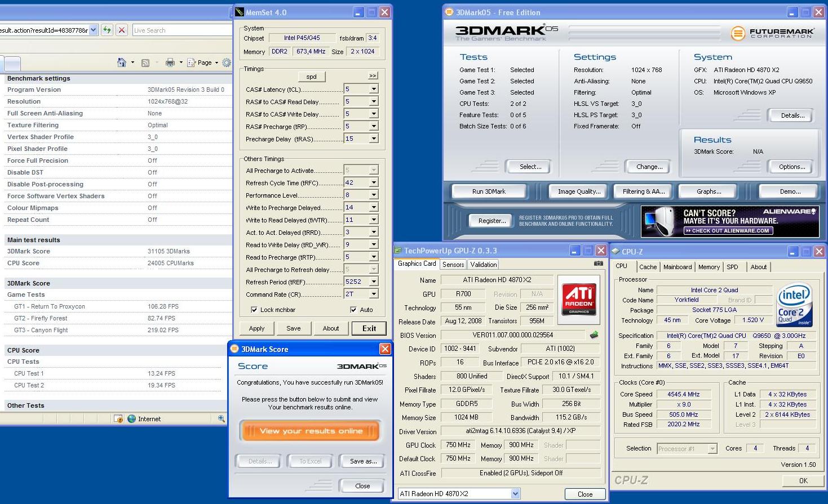Click the Print icon in browser toolbar
Screen dimensions: 828x504
coord(170,63)
